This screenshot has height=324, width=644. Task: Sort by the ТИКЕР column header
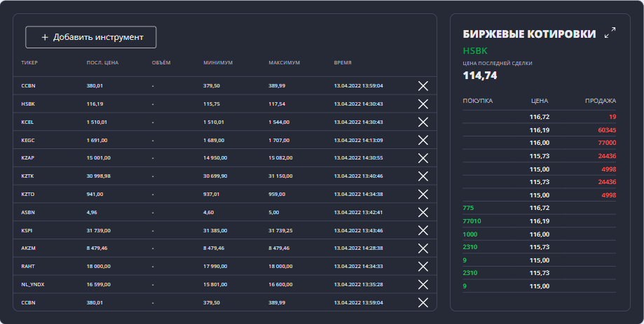click(x=30, y=63)
